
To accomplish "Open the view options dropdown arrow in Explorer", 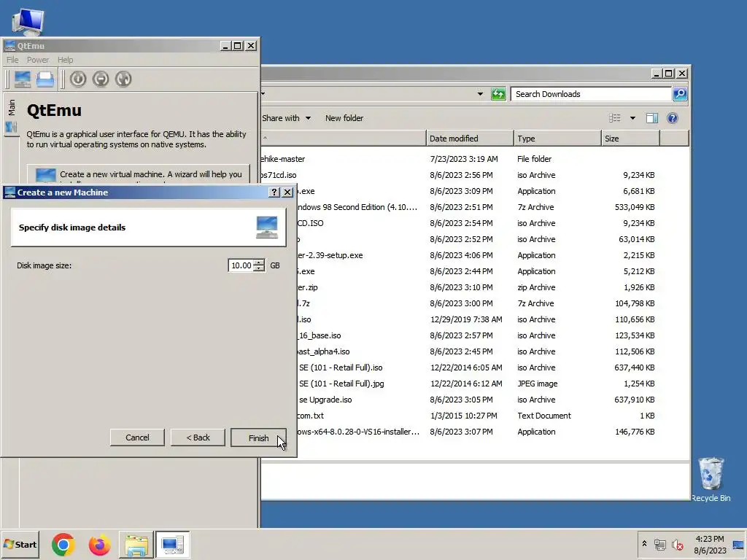I will coord(632,118).
